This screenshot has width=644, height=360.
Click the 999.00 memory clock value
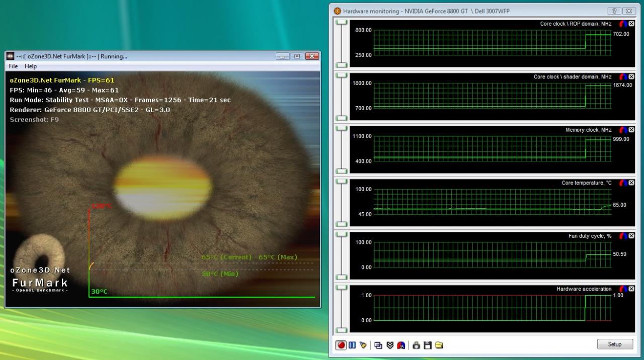pos(621,139)
